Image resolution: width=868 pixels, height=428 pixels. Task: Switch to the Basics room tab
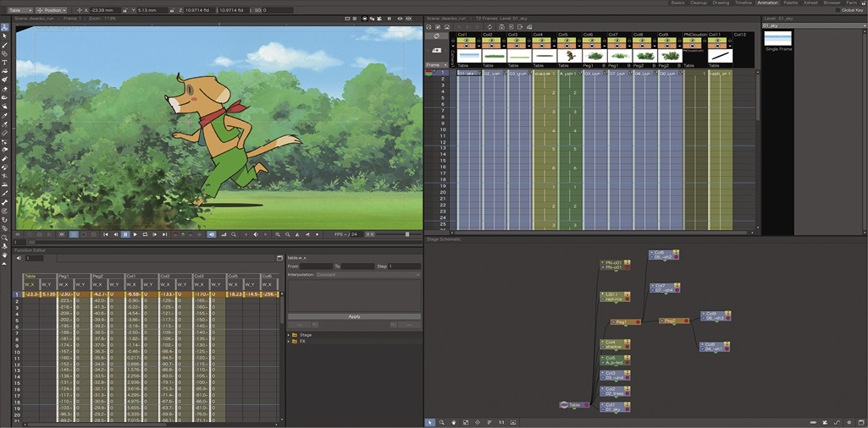(x=677, y=3)
